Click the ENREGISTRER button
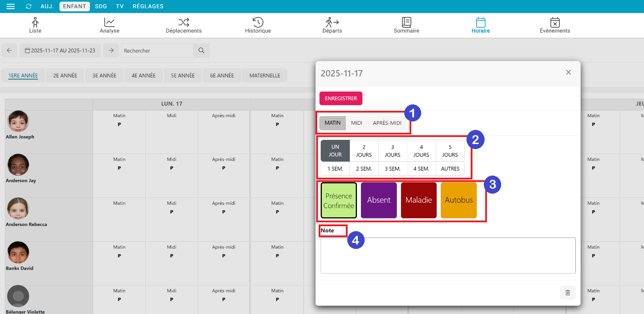 tap(341, 98)
